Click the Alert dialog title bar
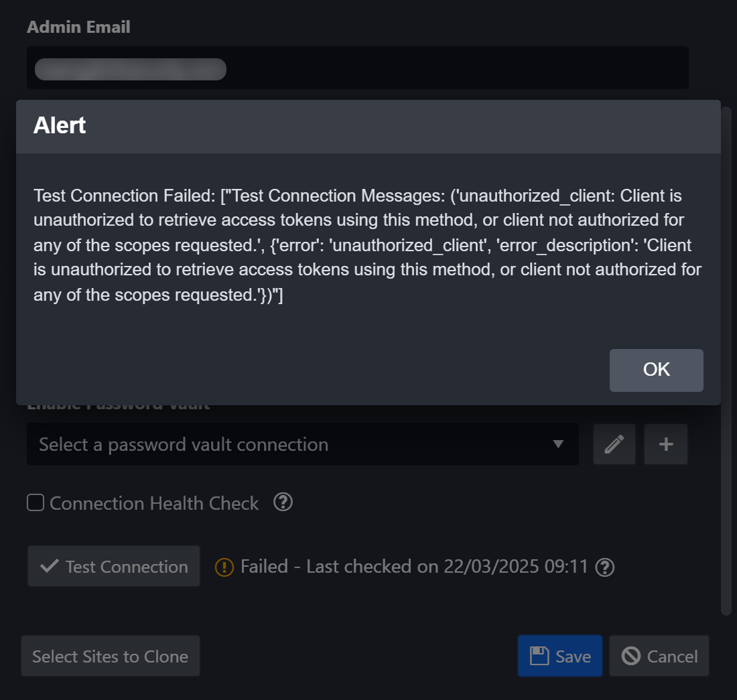This screenshot has width=737, height=700. click(x=368, y=126)
